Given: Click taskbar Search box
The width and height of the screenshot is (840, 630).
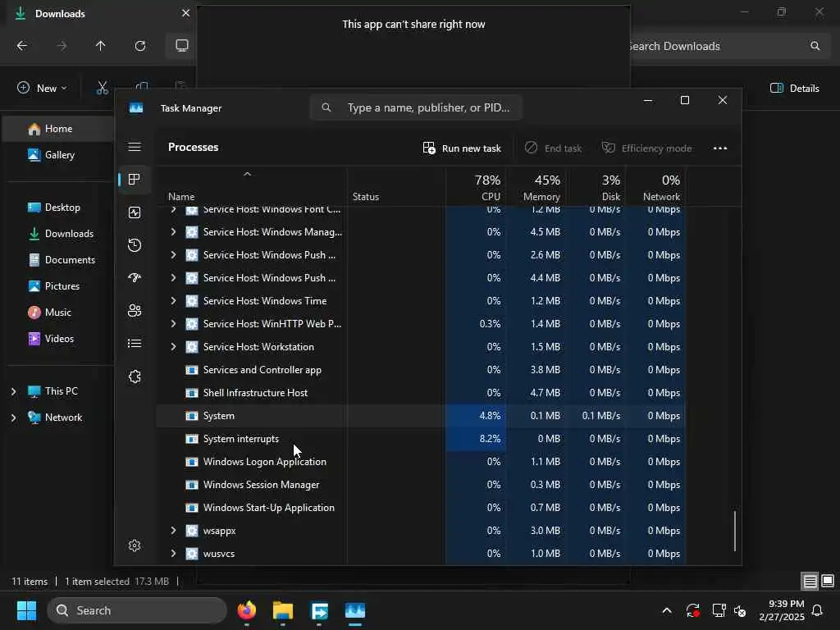Looking at the screenshot, I should pos(137,610).
